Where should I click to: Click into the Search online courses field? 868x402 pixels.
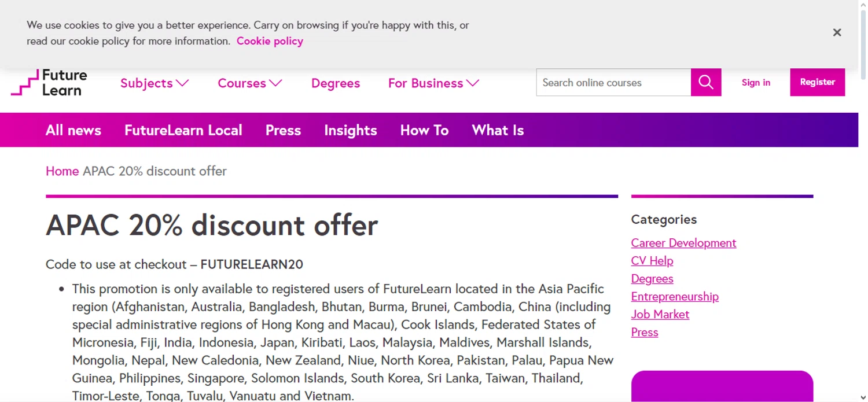(613, 83)
